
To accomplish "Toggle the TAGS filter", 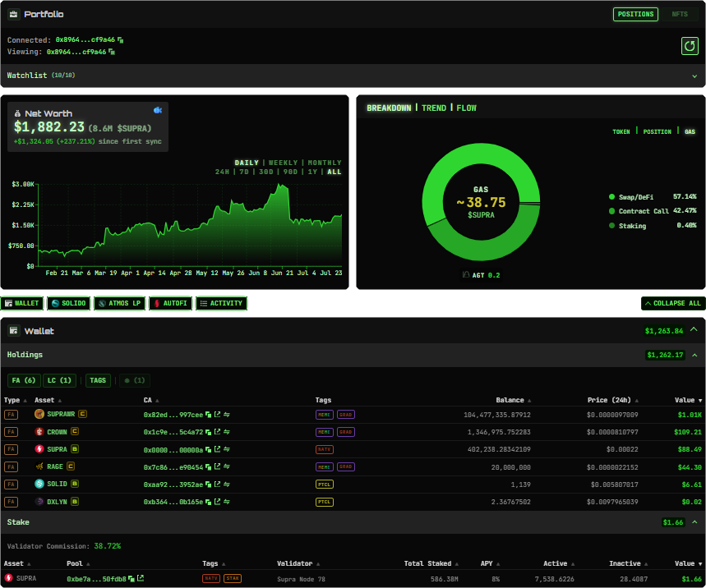I will [x=98, y=380].
